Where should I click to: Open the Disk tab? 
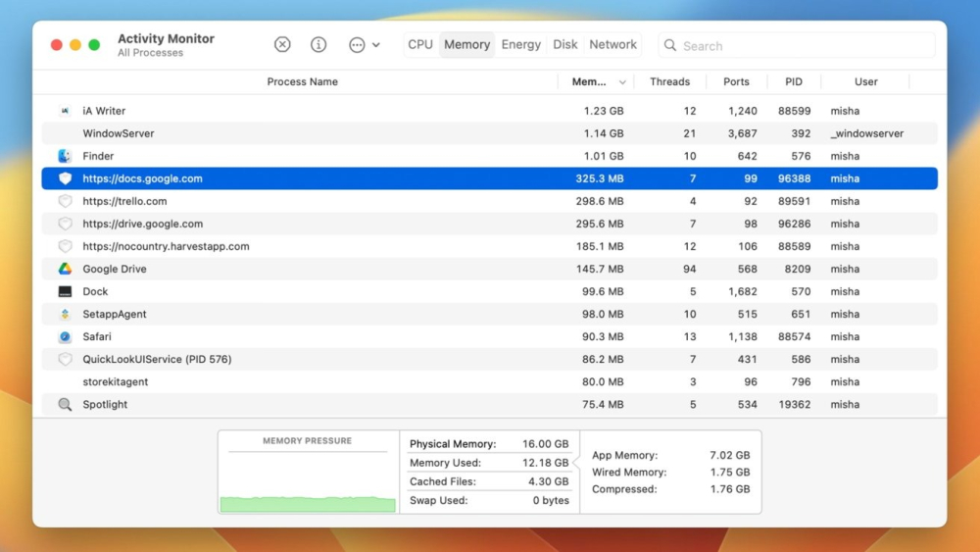click(x=565, y=45)
